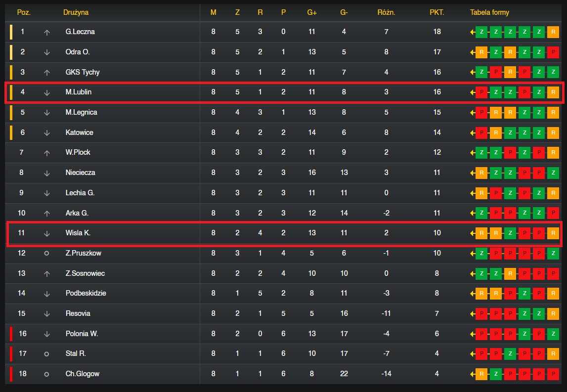Viewport: 567px width, 392px height.
Task: Select the Resovia table row points value
Action: pos(437,313)
